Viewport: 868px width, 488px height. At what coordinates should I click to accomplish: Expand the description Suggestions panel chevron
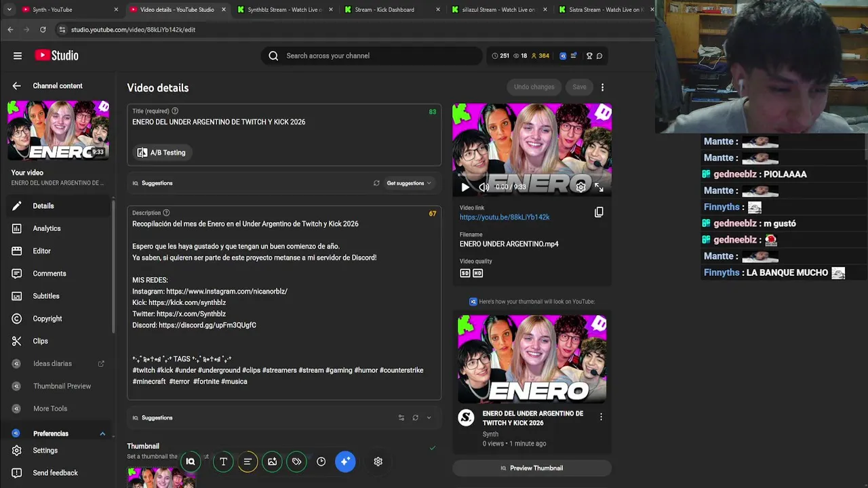(x=429, y=418)
